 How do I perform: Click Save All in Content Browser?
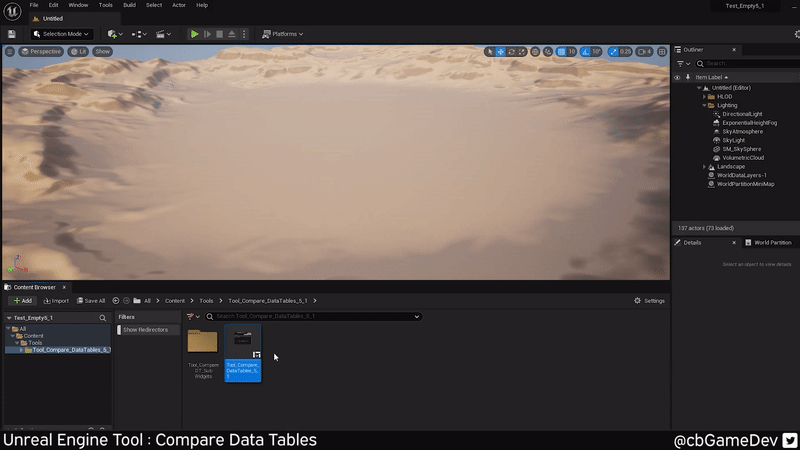coord(90,300)
